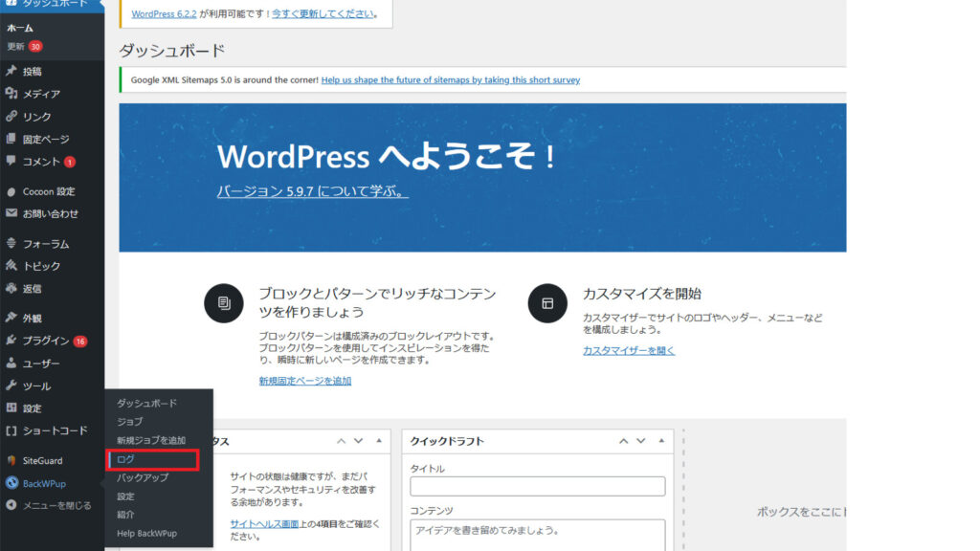Click メニューを閉じる collapse label
This screenshot has width=980, height=551.
57,505
